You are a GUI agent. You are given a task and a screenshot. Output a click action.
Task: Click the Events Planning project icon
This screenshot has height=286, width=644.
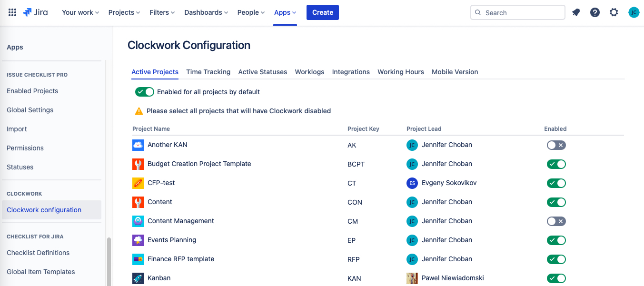(x=138, y=240)
